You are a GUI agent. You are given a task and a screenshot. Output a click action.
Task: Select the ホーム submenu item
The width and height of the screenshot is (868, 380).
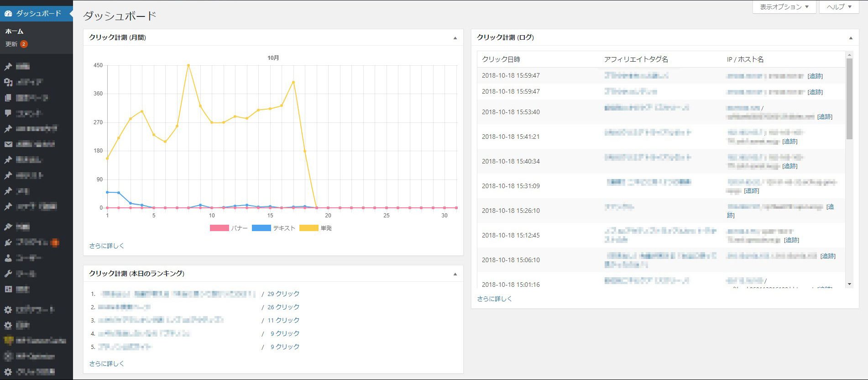coord(14,32)
